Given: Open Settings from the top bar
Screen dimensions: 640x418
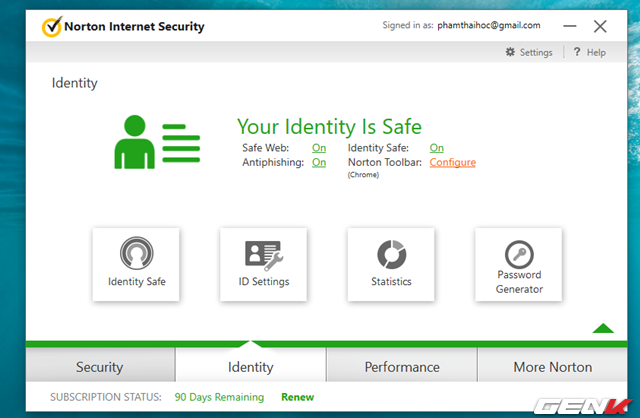Looking at the screenshot, I should coord(529,52).
